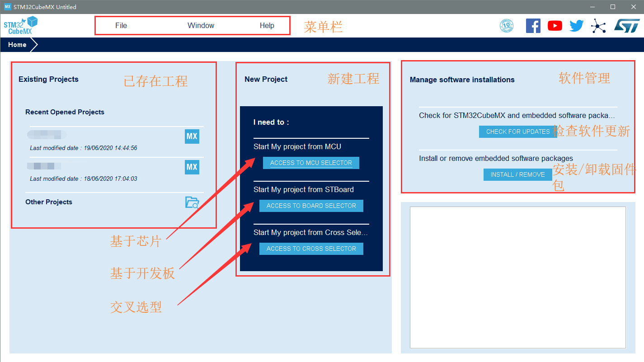Click the New Project heading
Image resolution: width=644 pixels, height=362 pixels.
pos(266,79)
